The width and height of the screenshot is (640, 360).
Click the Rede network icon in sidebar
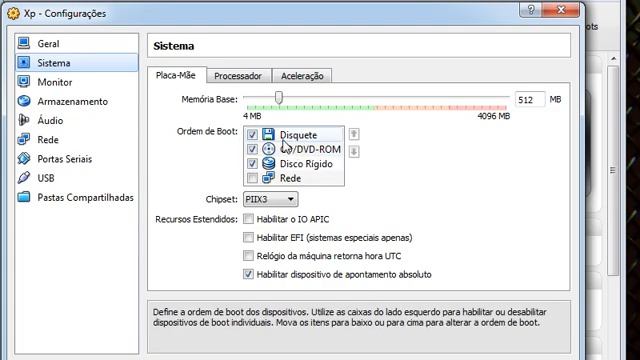point(24,139)
